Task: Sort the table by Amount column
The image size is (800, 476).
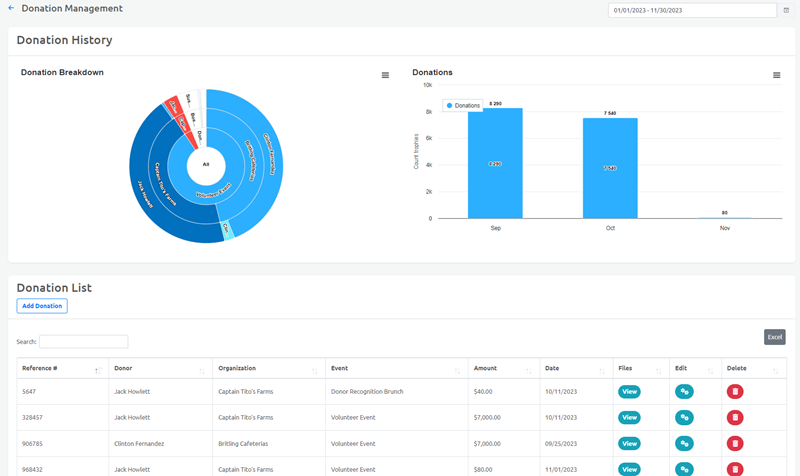Action: 504,368
